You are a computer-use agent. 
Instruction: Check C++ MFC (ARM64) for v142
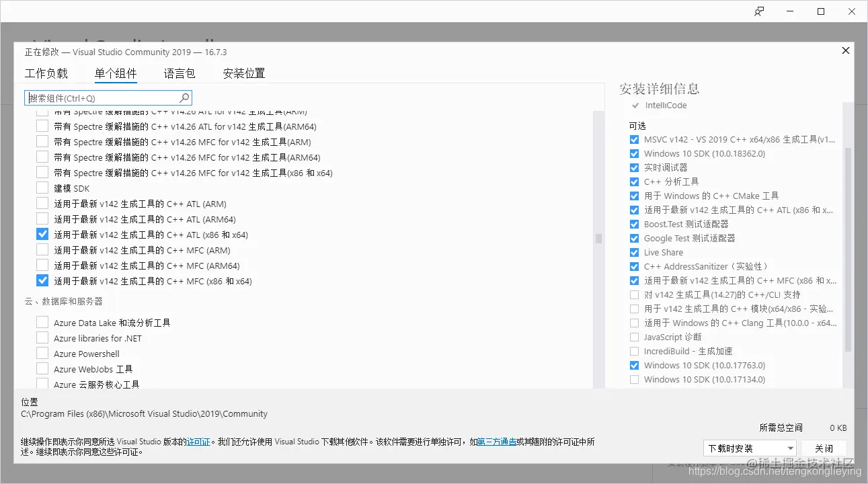pyautogui.click(x=42, y=266)
